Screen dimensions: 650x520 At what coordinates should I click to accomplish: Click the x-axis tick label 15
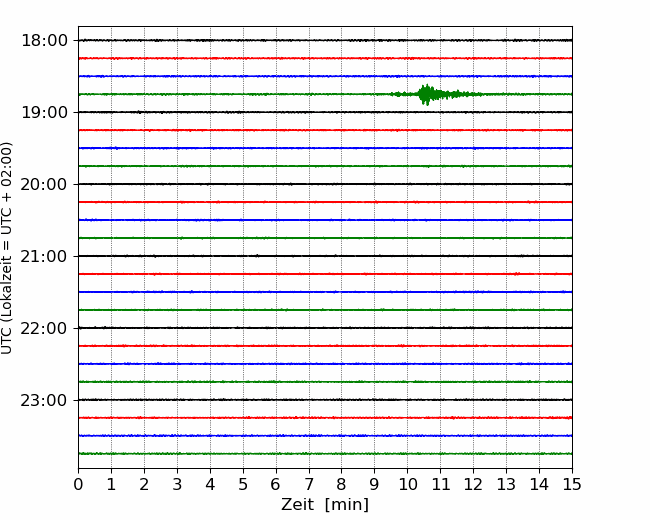(x=572, y=484)
